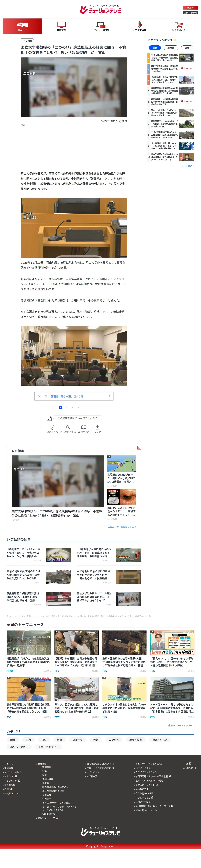201x868 pixels.
Task: Go to article page 4
Action: click(x=79, y=407)
